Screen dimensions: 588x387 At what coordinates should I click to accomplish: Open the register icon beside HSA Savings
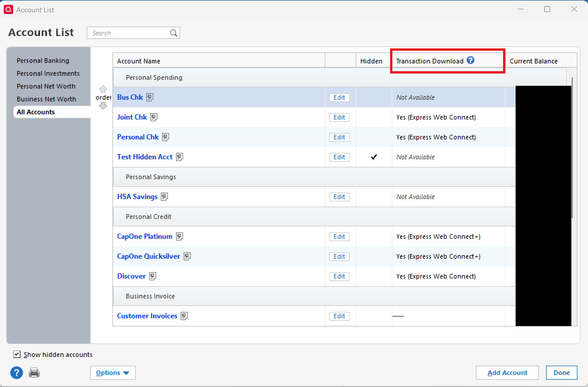164,196
